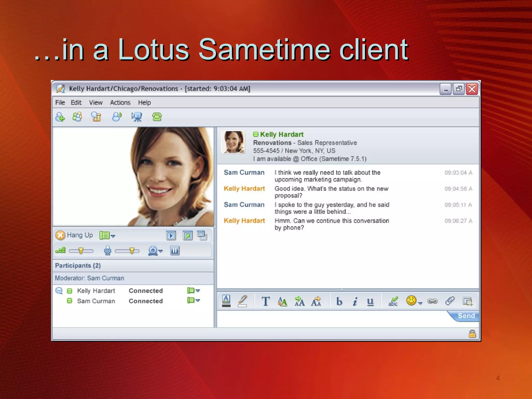Viewport: 532px width, 399px height.
Task: Click the highlight pen icon
Action: click(x=242, y=301)
